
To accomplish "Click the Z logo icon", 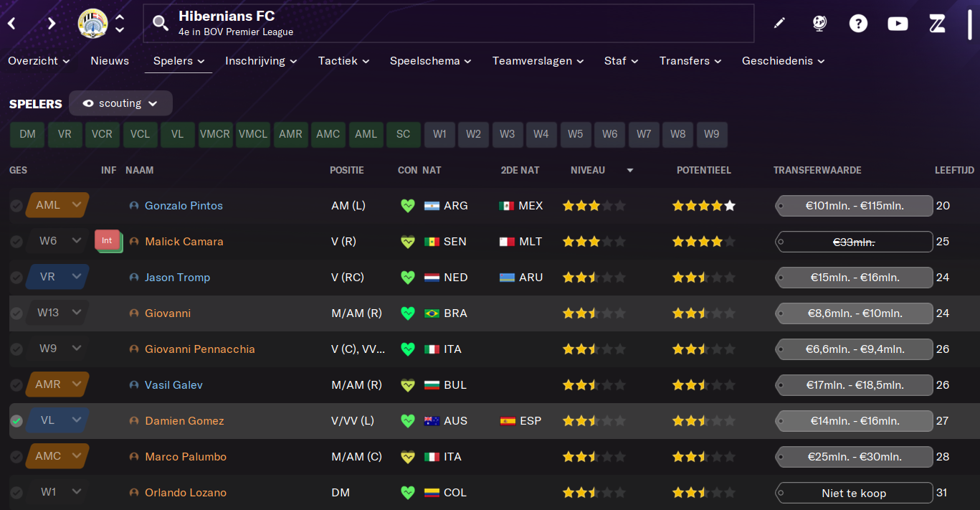I will click(x=937, y=24).
